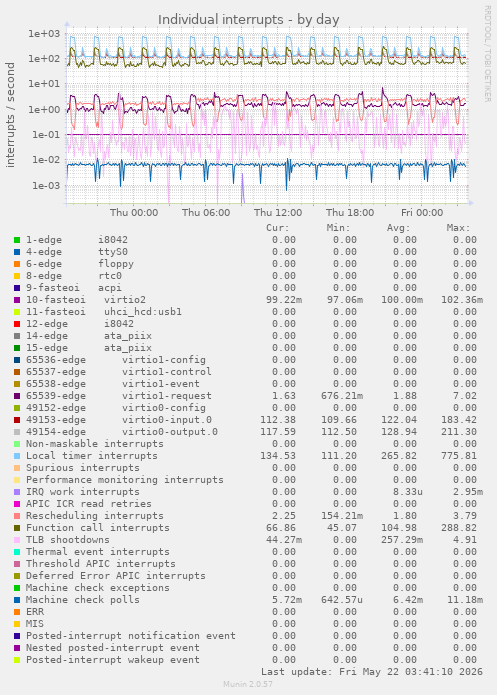Viewport: 497px width, 695px height.
Task: Click the 1e+02 y-axis tick label
Action: 44,59
